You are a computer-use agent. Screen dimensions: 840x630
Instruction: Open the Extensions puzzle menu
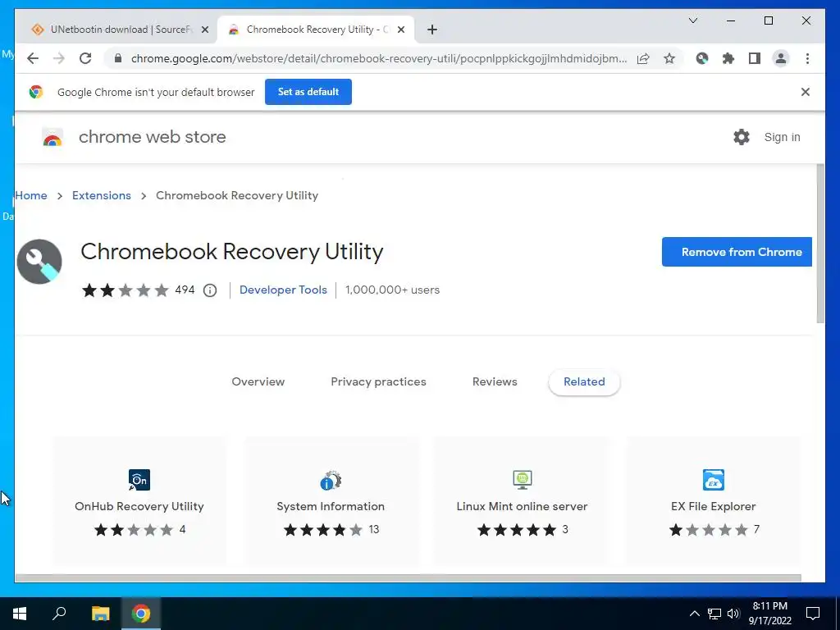(x=728, y=58)
